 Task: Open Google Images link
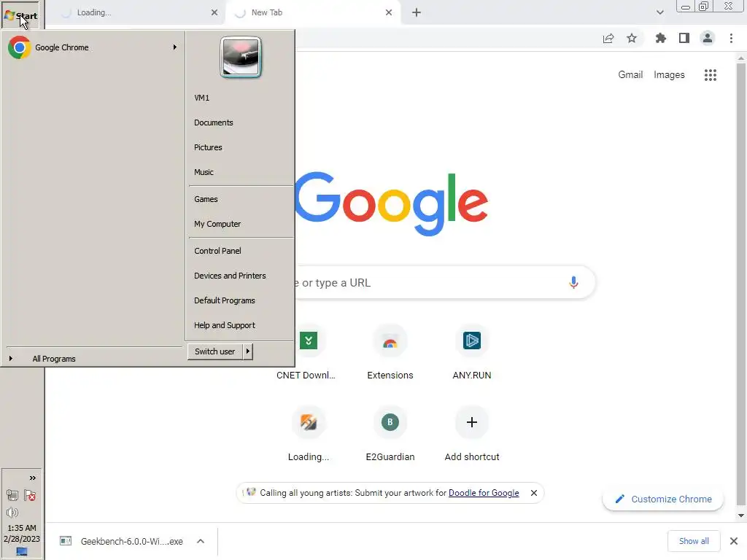coord(669,75)
